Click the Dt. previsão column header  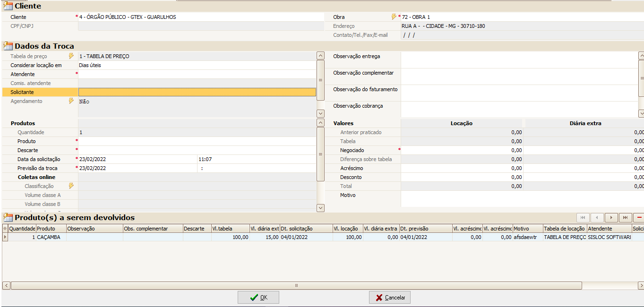coord(426,229)
